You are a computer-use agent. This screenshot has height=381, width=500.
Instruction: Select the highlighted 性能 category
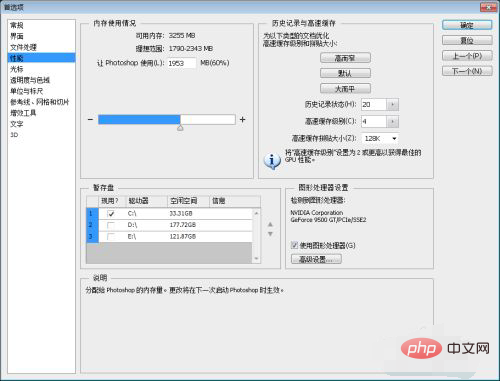point(42,58)
